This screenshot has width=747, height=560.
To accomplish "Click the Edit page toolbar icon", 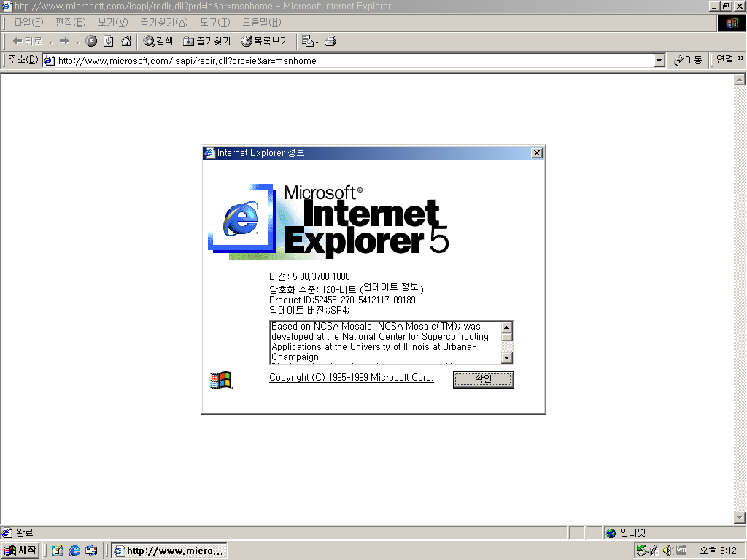I will pyautogui.click(x=307, y=42).
